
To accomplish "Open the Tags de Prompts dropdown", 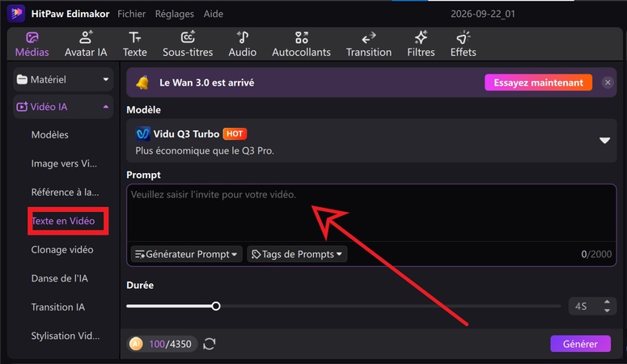I will [297, 255].
